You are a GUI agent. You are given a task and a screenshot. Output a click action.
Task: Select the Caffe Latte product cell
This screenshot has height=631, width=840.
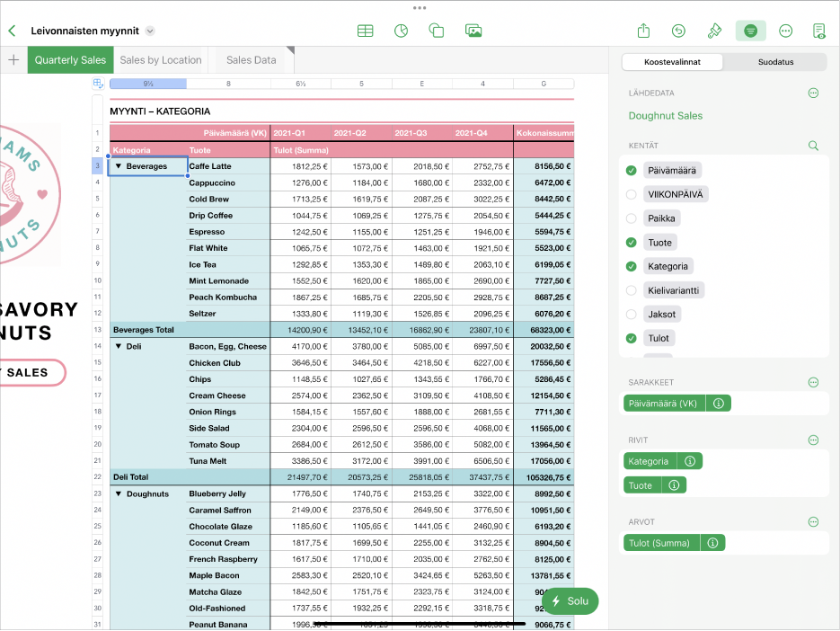pyautogui.click(x=229, y=166)
